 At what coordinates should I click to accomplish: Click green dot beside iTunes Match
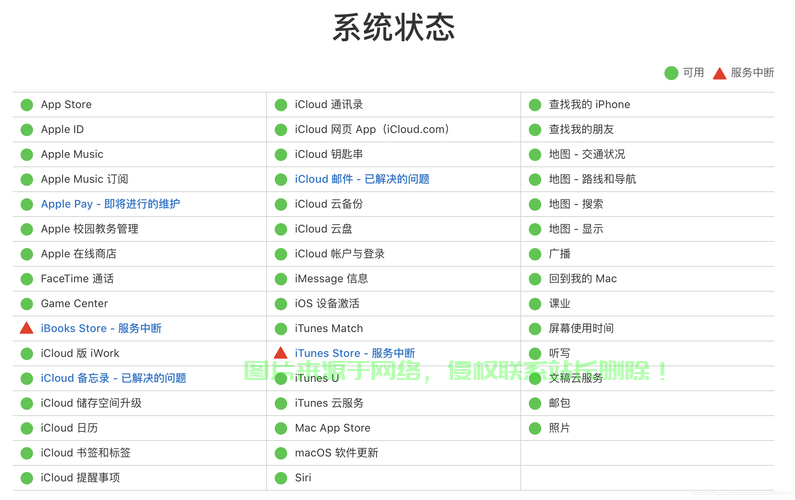pos(280,329)
